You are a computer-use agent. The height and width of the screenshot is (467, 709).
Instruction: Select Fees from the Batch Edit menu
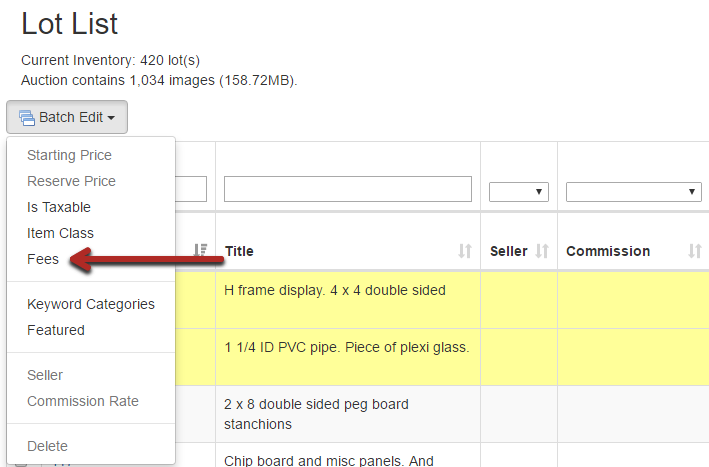point(43,259)
